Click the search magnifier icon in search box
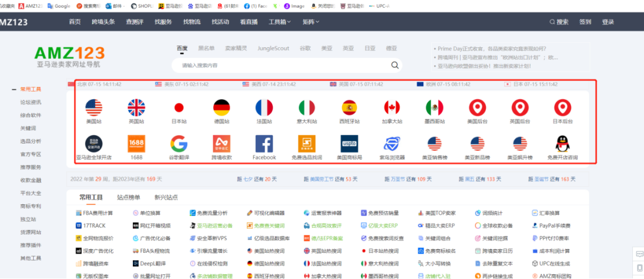The height and width of the screenshot is (279, 644). [395, 65]
